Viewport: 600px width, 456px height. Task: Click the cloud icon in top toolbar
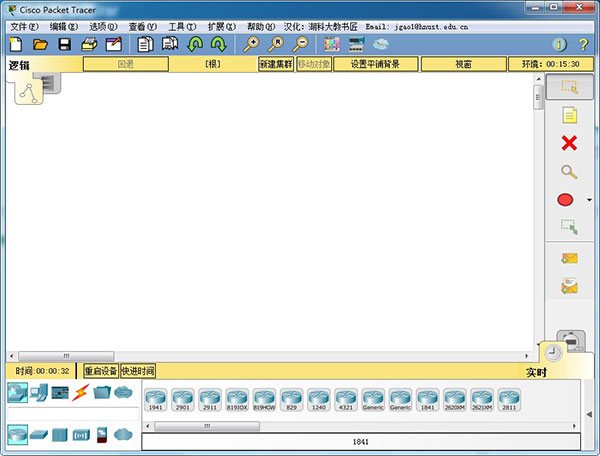tap(381, 44)
